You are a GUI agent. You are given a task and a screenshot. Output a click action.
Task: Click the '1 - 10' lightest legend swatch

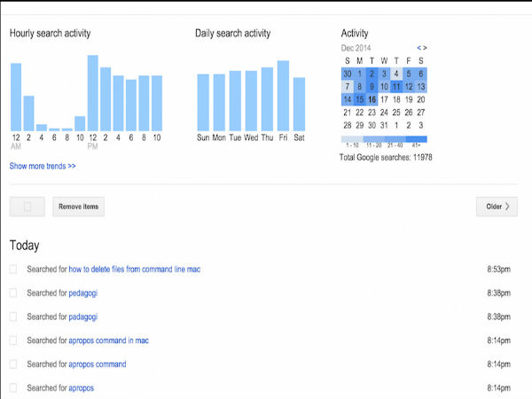pyautogui.click(x=352, y=139)
